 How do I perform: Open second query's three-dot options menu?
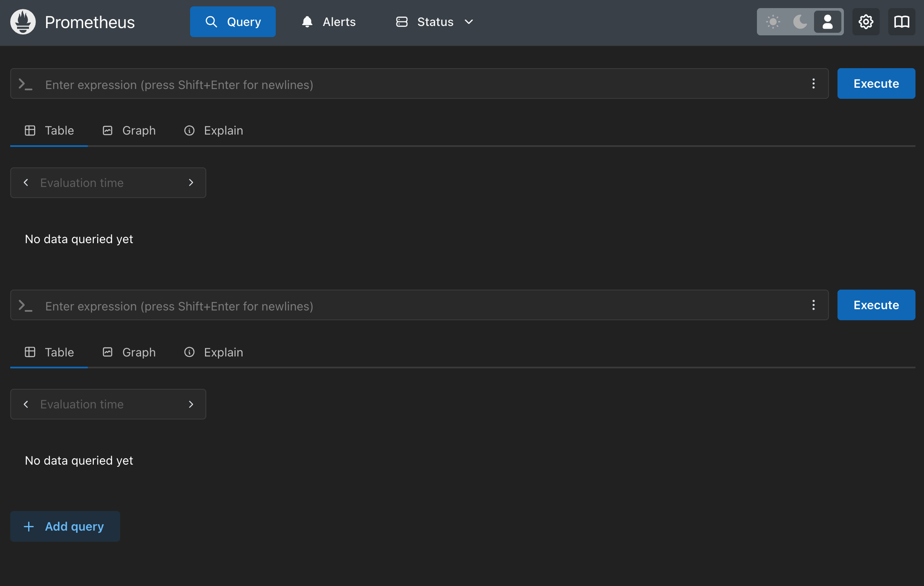[813, 305]
